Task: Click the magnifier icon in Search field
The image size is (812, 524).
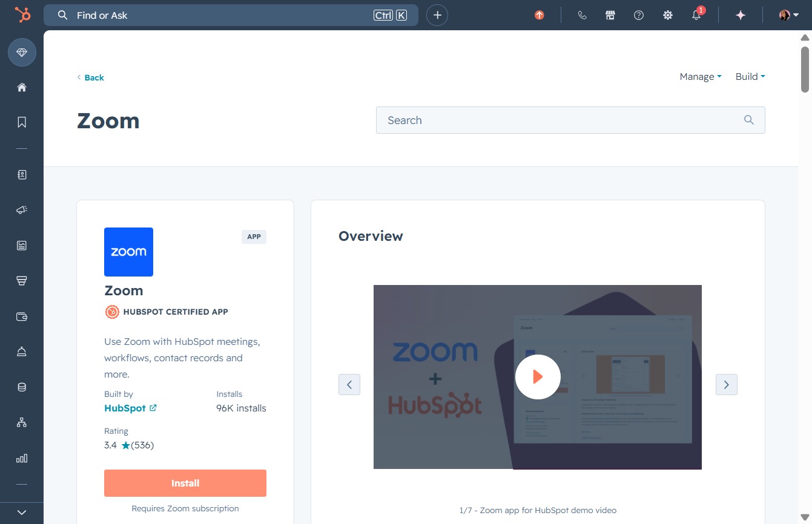Action: coord(749,120)
